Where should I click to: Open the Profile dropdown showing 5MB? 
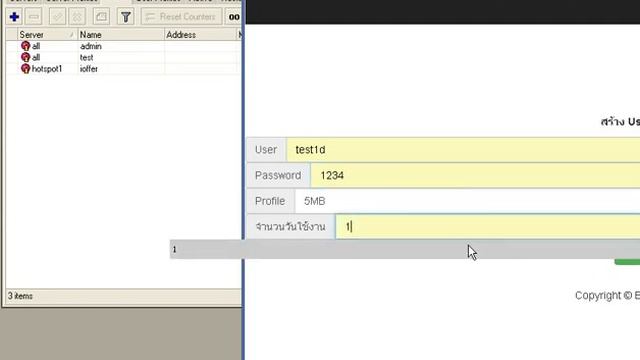point(467,201)
